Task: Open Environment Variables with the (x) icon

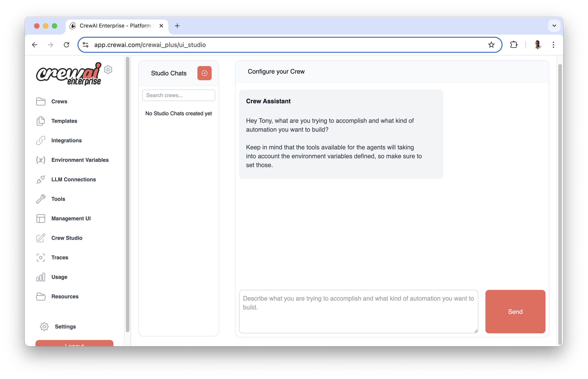Action: (x=41, y=160)
